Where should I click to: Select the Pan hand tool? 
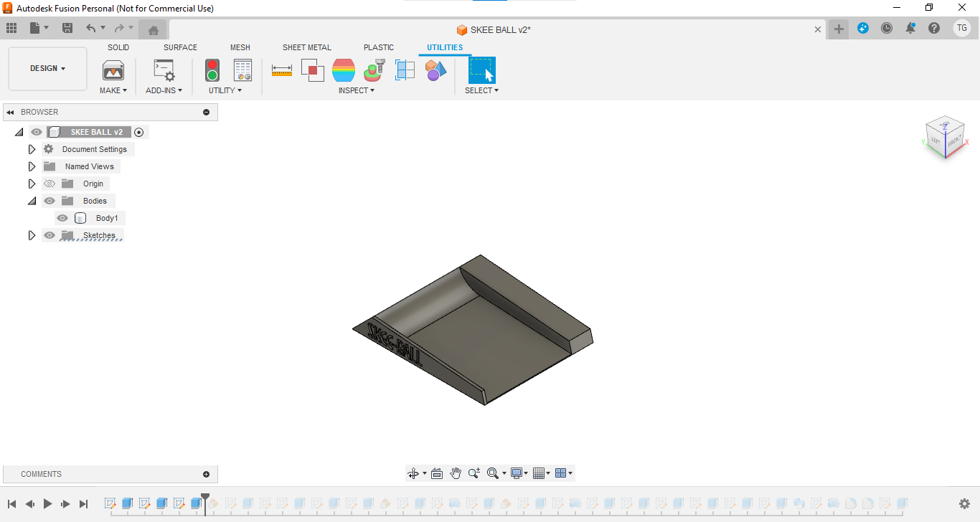(456, 473)
